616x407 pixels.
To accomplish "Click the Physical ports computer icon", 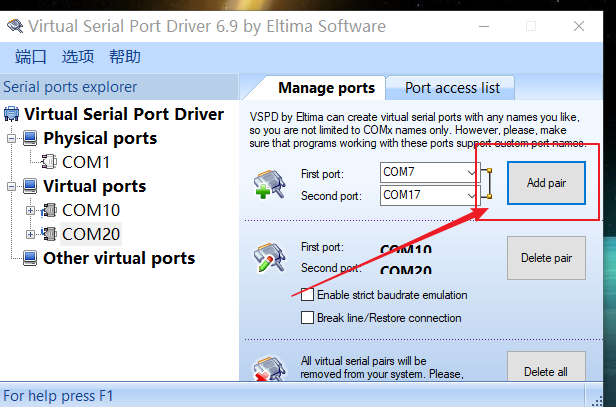I will [30, 138].
